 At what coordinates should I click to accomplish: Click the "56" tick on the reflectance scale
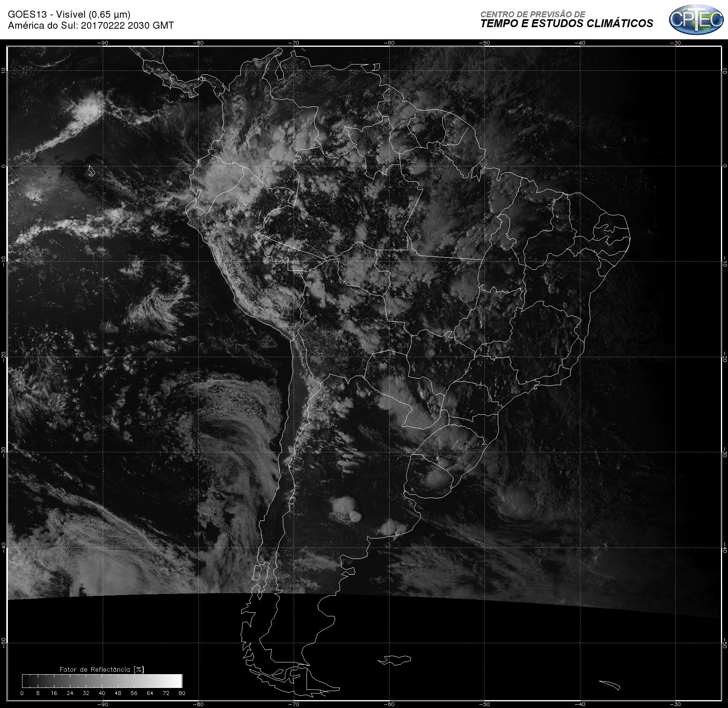(x=134, y=693)
